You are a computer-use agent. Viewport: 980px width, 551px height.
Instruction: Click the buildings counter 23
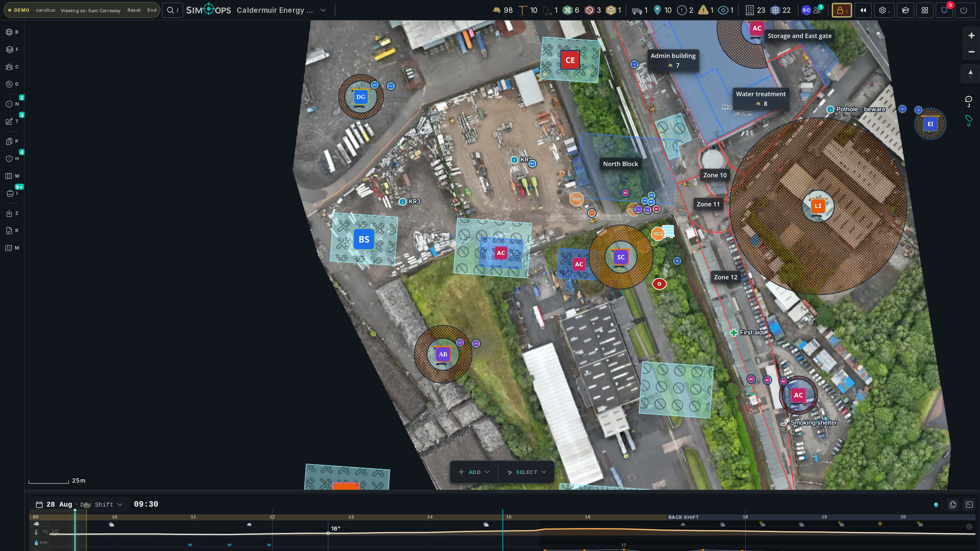(755, 10)
